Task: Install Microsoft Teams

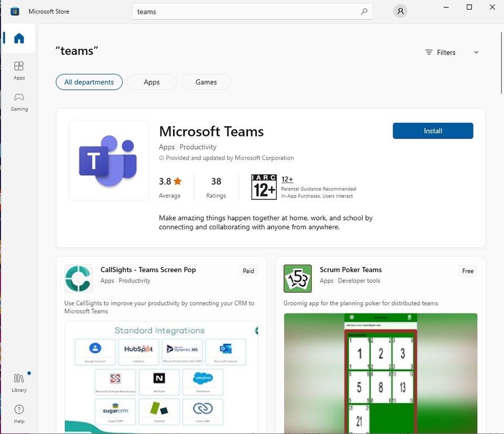Action: click(433, 131)
